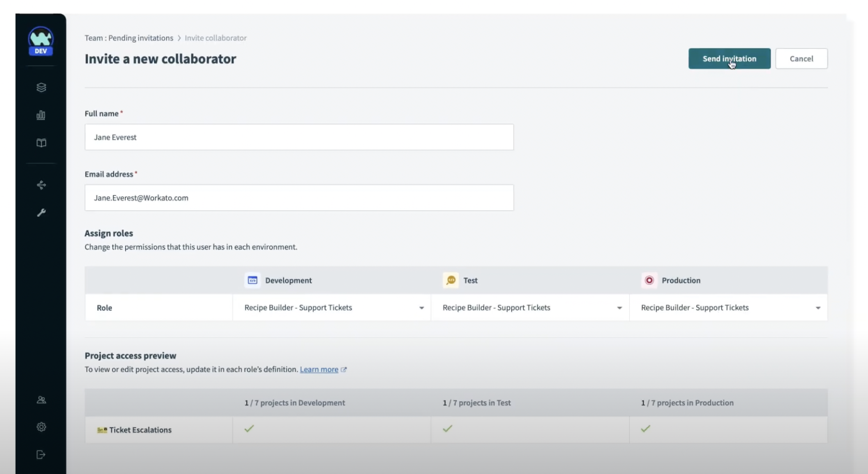
Task: Click the Workato DEV logo
Action: pyautogui.click(x=41, y=41)
